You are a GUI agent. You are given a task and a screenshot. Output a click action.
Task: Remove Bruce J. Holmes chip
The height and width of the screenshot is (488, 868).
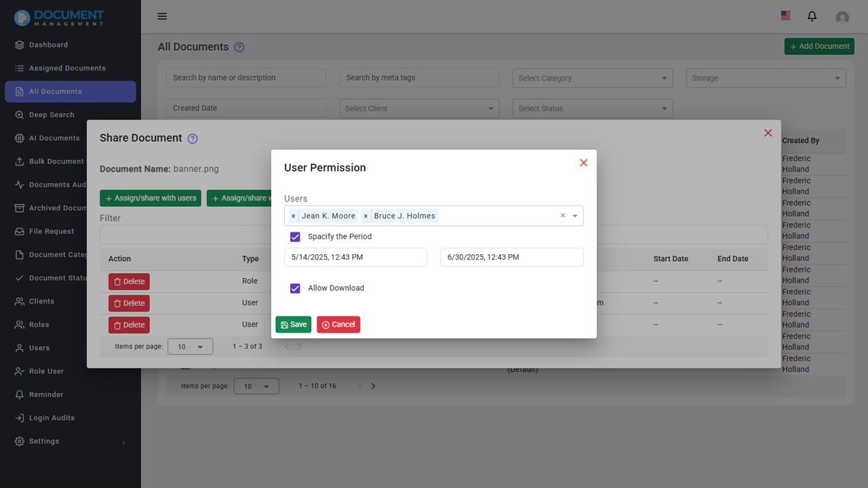pos(366,216)
